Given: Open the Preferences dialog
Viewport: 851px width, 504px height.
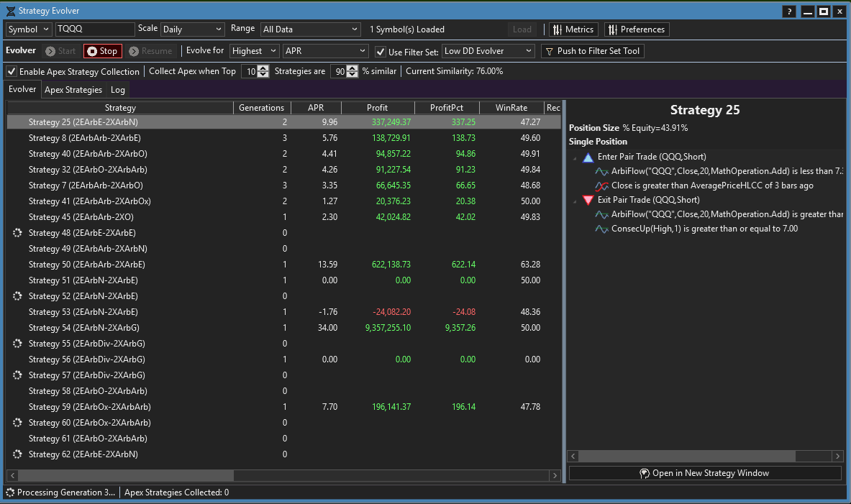Looking at the screenshot, I should (636, 29).
